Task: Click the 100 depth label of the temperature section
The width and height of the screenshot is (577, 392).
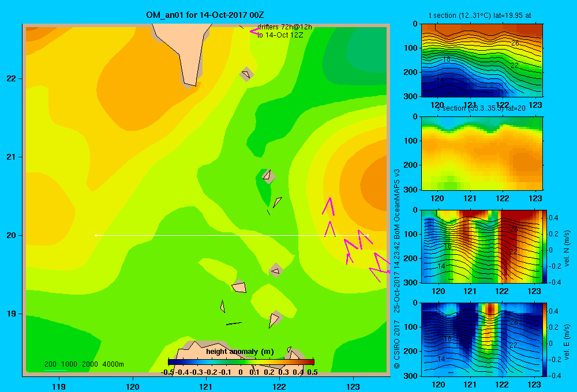Action: coord(410,48)
